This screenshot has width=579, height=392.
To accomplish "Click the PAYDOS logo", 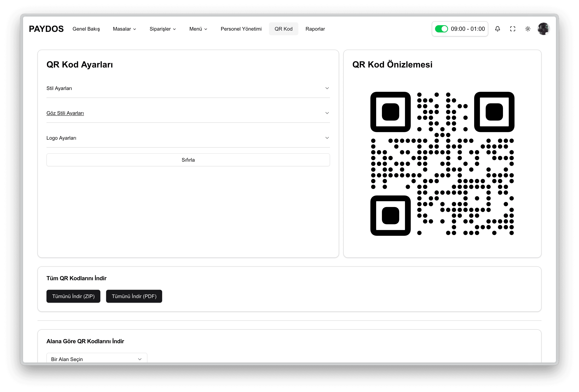I will pos(46,29).
